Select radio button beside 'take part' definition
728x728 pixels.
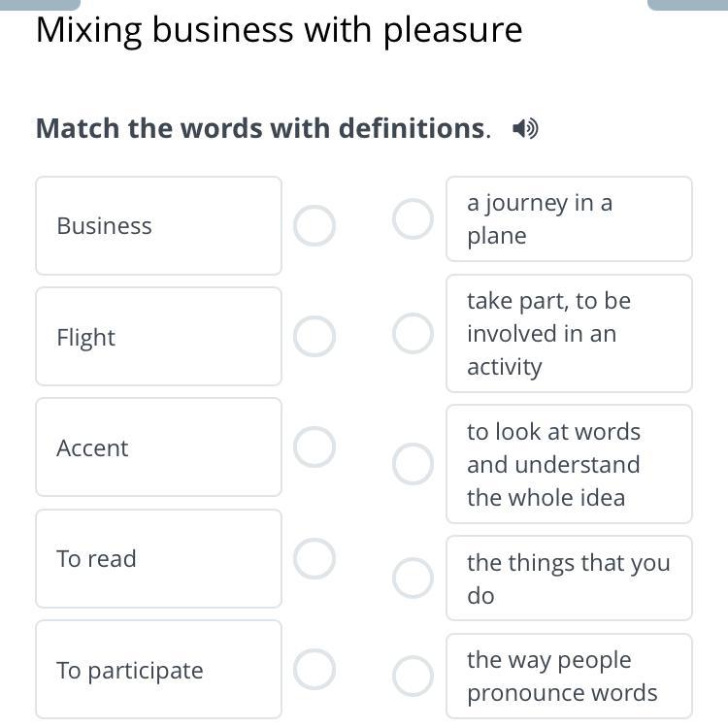(x=413, y=334)
